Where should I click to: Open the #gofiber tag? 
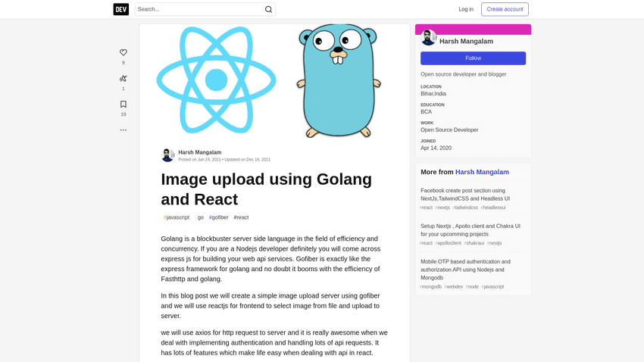pos(219,217)
